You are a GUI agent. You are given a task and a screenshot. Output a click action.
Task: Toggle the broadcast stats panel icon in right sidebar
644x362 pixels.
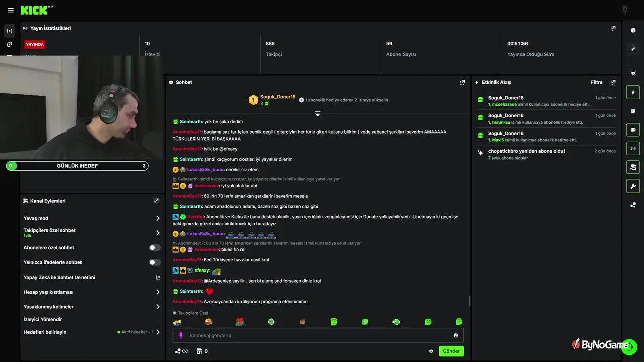pyautogui.click(x=633, y=148)
